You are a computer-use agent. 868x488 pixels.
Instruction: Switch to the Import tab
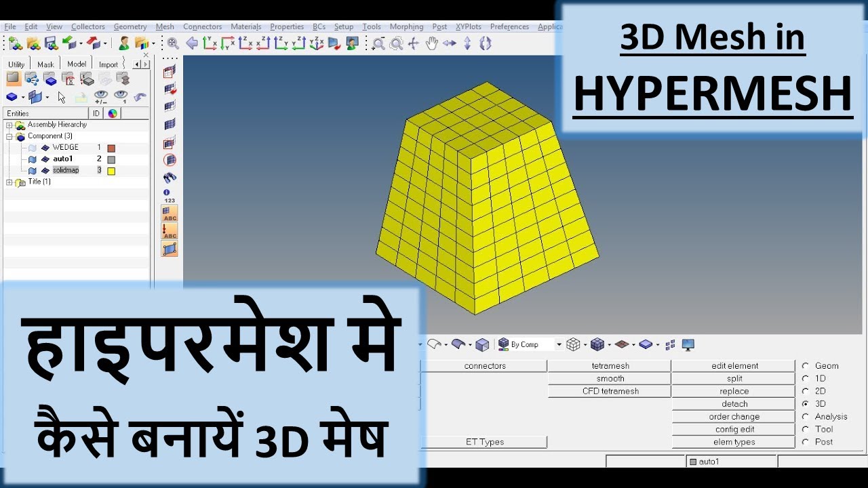coord(108,64)
